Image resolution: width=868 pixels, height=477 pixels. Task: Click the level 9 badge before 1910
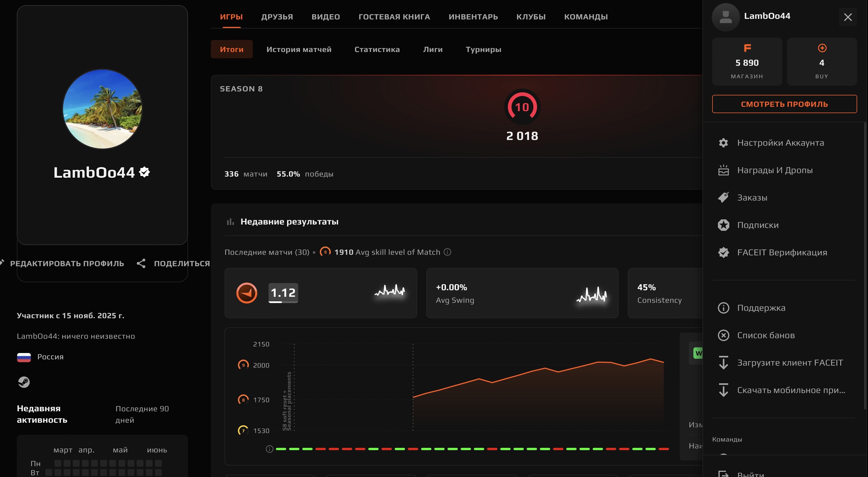pos(325,252)
